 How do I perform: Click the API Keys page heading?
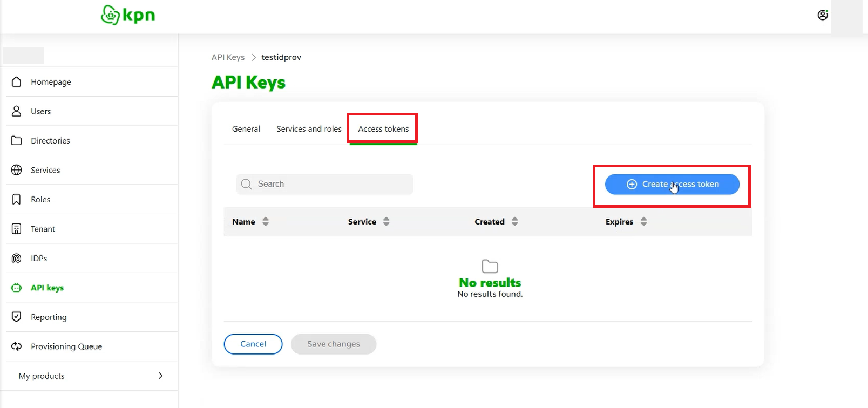click(x=248, y=82)
